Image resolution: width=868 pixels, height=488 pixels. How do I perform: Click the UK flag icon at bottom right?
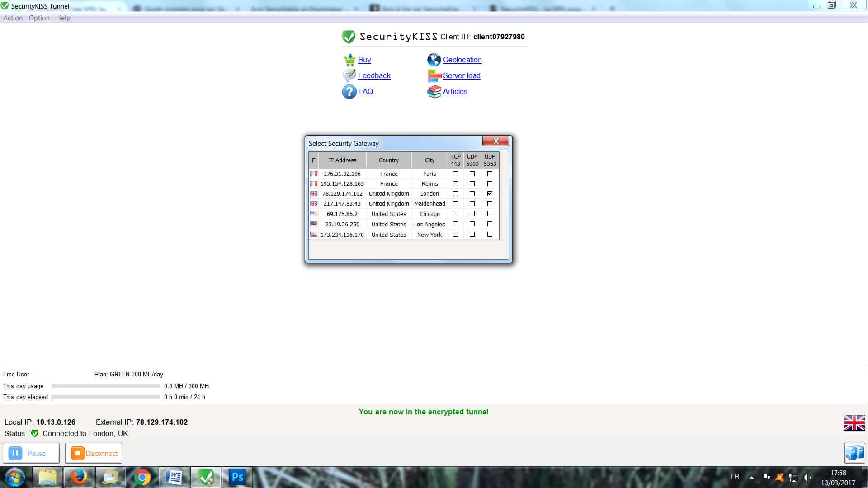tap(854, 423)
